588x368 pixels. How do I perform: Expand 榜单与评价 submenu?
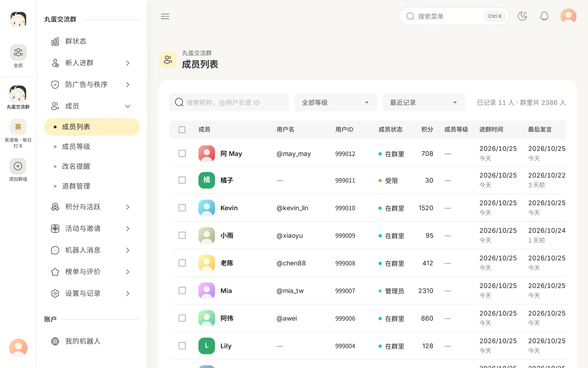click(92, 272)
